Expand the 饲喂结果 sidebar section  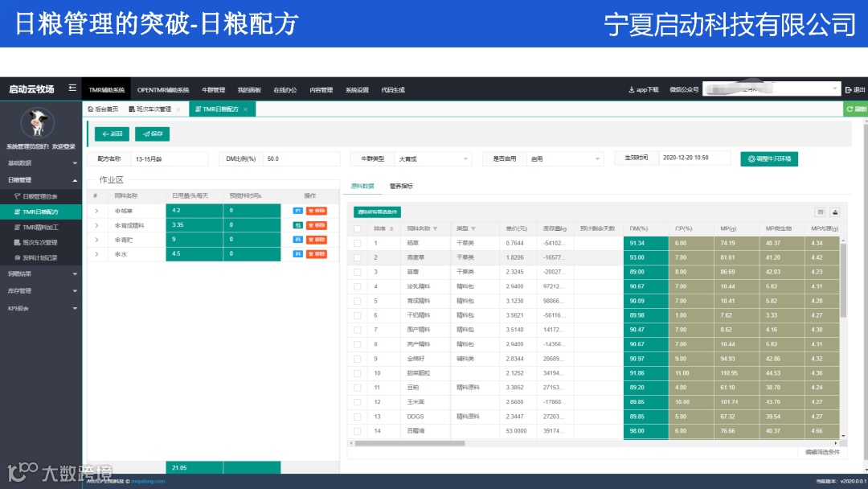point(41,274)
